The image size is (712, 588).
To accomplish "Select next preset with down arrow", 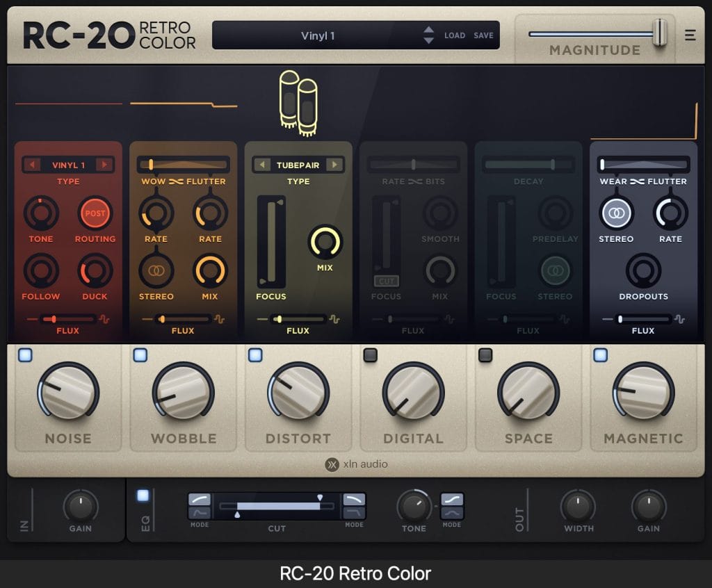I will click(x=428, y=40).
